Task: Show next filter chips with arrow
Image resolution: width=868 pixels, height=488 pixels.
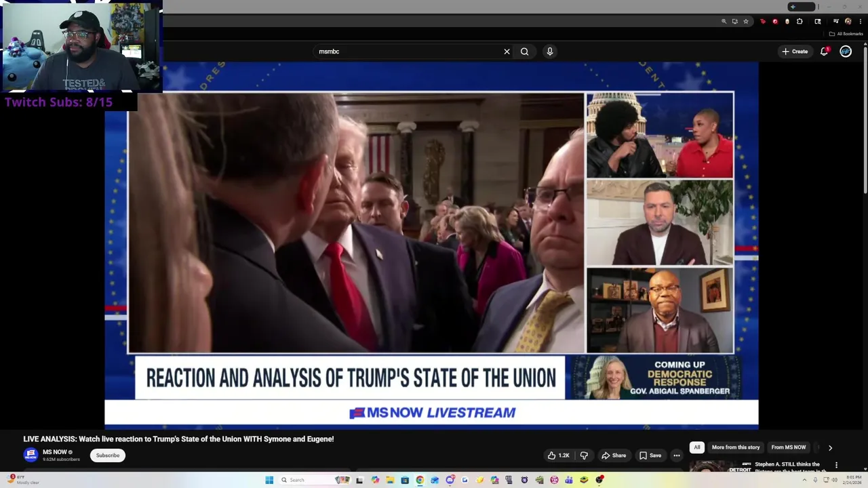Action: [x=830, y=447]
